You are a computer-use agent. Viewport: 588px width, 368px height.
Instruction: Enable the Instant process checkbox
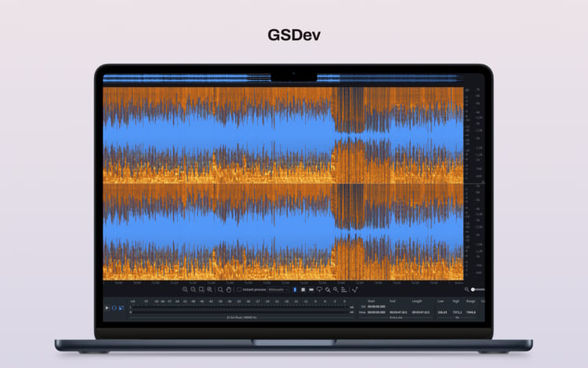239,290
